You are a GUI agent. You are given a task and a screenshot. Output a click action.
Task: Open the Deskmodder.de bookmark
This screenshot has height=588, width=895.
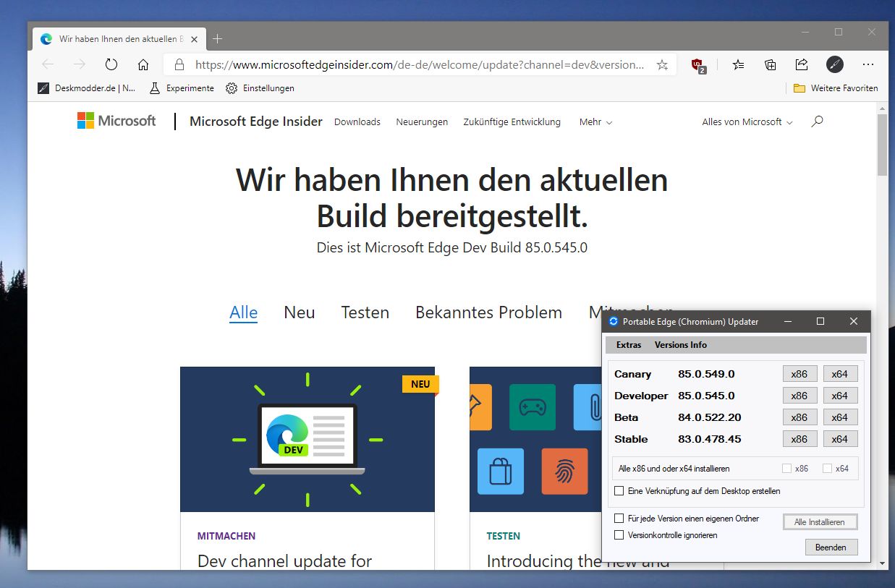88,88
